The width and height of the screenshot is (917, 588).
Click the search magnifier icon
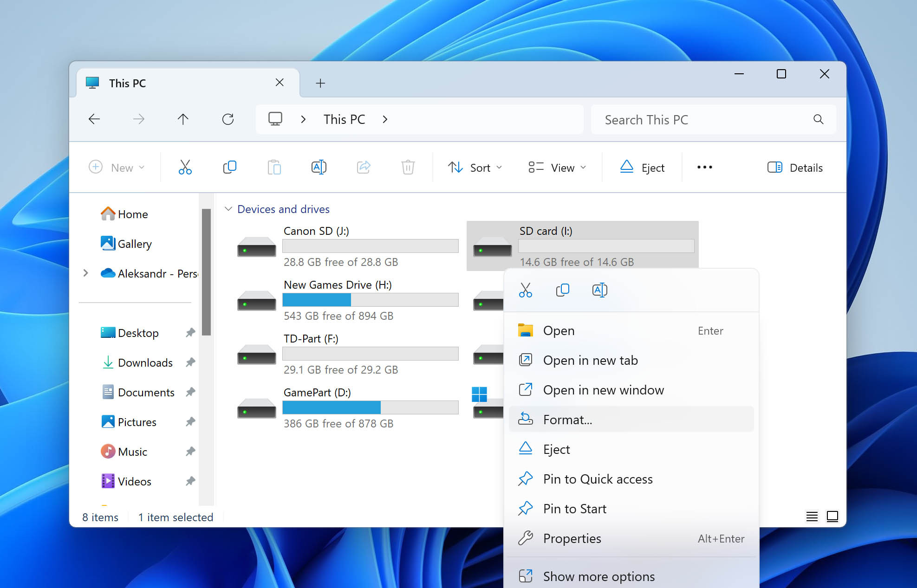pyautogui.click(x=818, y=119)
